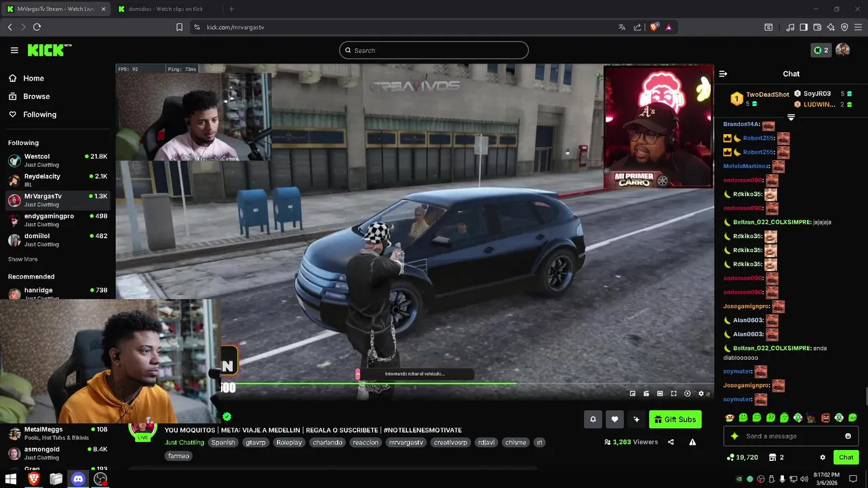Open Following in the sidebar
868x488 pixels.
click(x=33, y=115)
